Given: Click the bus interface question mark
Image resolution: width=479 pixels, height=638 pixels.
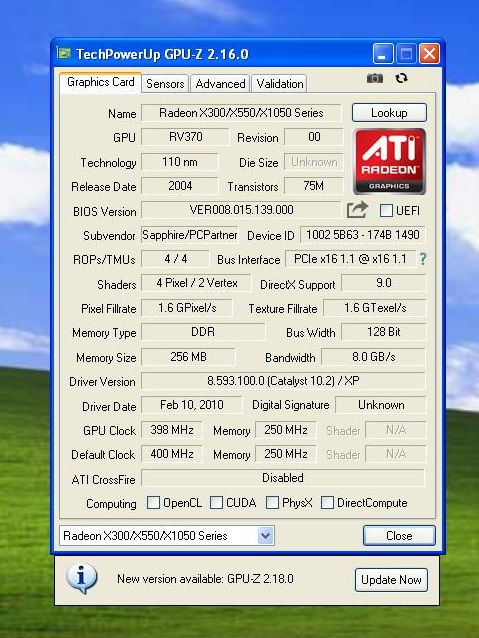Looking at the screenshot, I should pyautogui.click(x=423, y=259).
